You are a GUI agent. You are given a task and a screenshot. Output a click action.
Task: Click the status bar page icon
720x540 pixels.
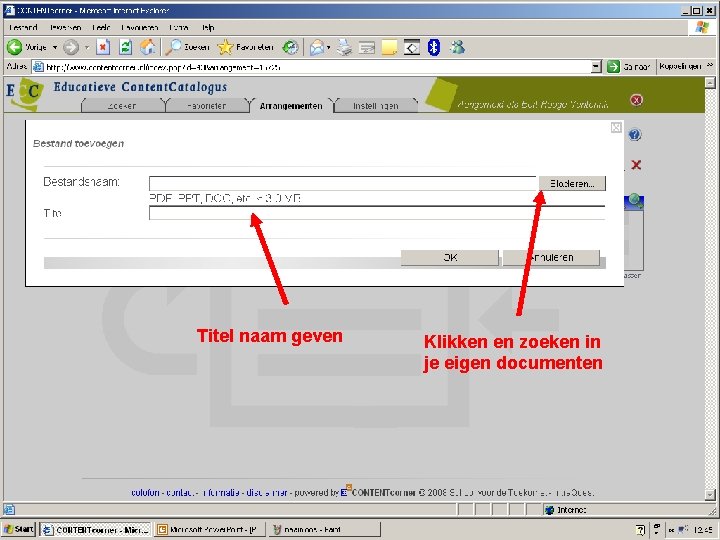(10, 509)
